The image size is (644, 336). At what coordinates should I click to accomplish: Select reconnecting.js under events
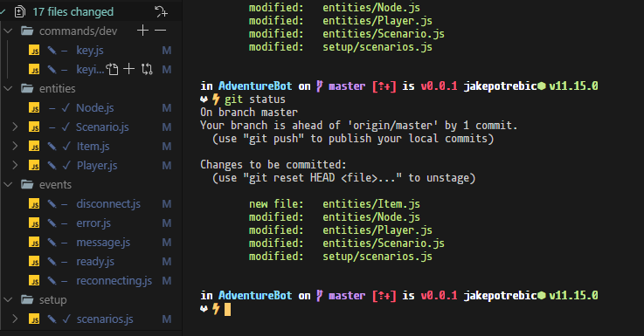pos(114,281)
